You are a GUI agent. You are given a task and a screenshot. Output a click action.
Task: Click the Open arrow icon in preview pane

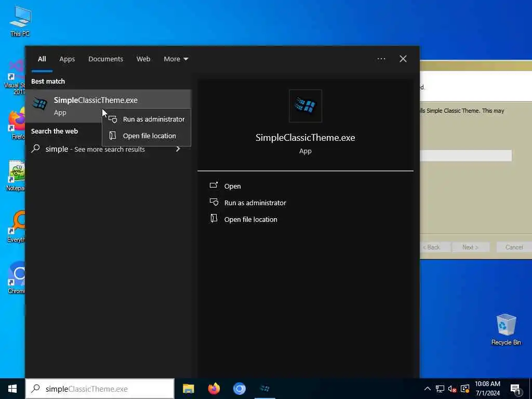point(214,185)
